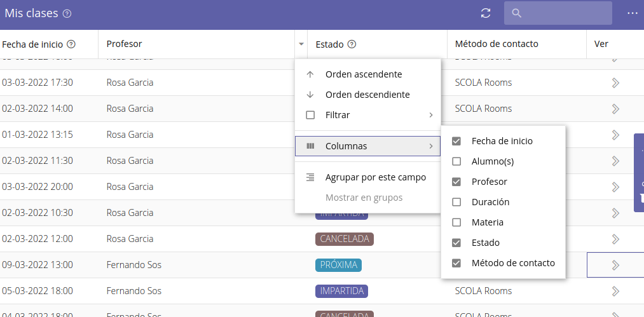Click help icon beside Estado header
The height and width of the screenshot is (317, 644).
[x=352, y=44]
